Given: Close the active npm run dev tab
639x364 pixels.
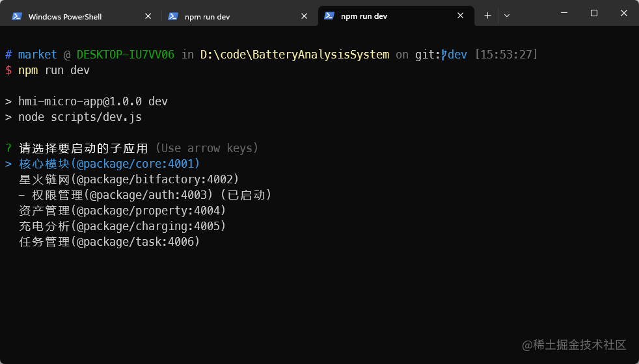Looking at the screenshot, I should click(460, 16).
